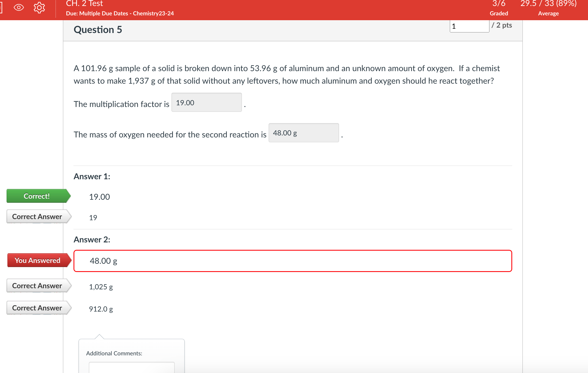Open the CH. 2 Test assignment link

[x=84, y=4]
